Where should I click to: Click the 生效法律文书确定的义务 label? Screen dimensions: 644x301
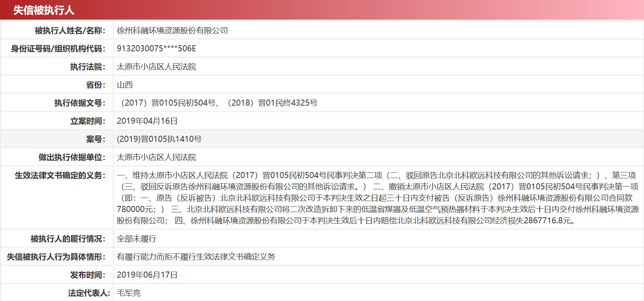[x=60, y=175]
